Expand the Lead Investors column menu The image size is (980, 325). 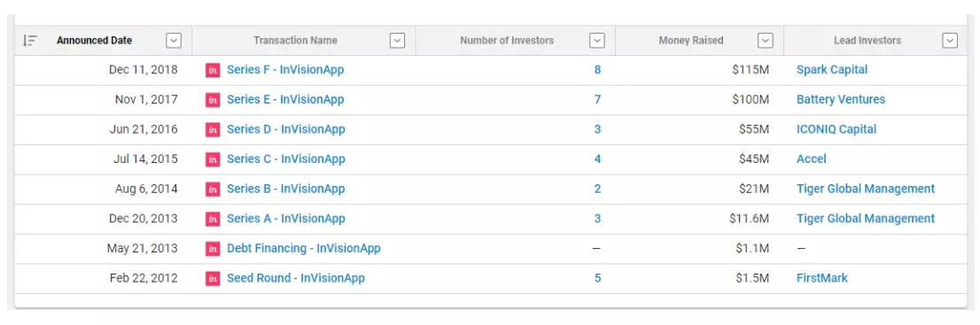(x=950, y=41)
